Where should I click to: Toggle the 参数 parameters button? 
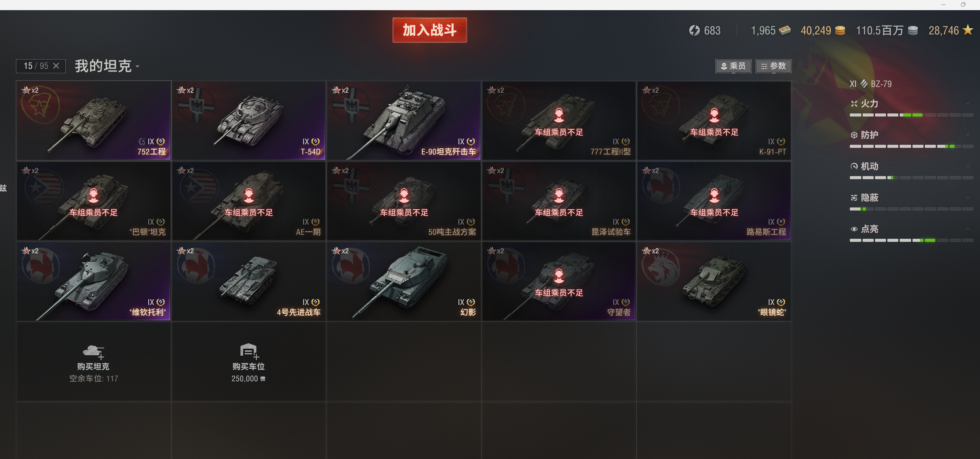click(x=773, y=66)
